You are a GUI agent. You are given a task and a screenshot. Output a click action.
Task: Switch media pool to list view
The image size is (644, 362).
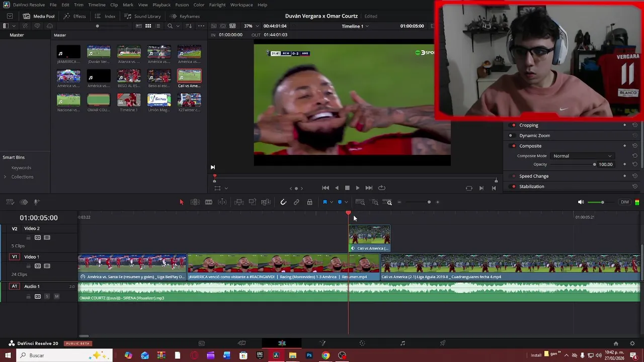tap(158, 26)
